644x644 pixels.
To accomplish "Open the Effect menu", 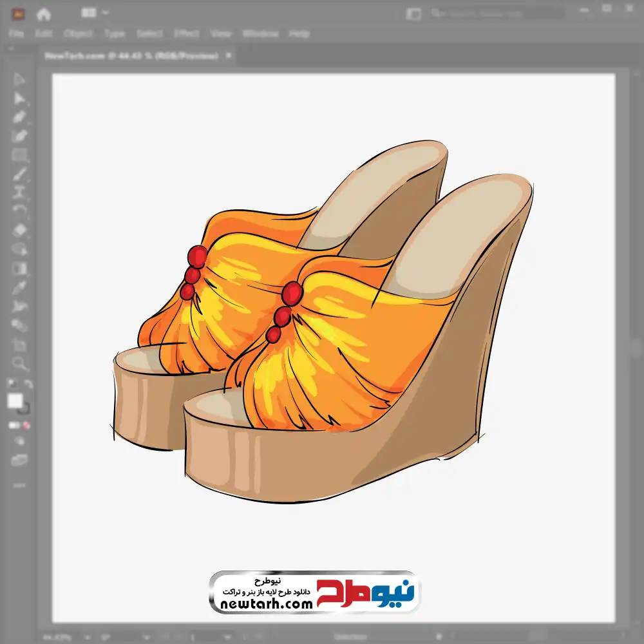I will tap(186, 33).
